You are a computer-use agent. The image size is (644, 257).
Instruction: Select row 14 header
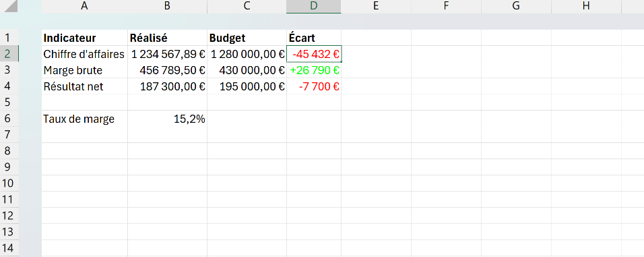tap(9, 248)
